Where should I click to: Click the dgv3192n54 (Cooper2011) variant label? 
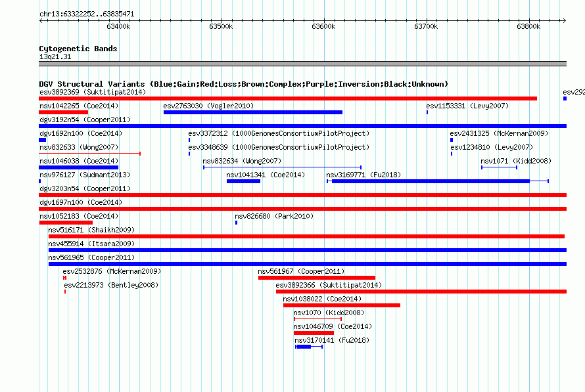click(x=85, y=120)
